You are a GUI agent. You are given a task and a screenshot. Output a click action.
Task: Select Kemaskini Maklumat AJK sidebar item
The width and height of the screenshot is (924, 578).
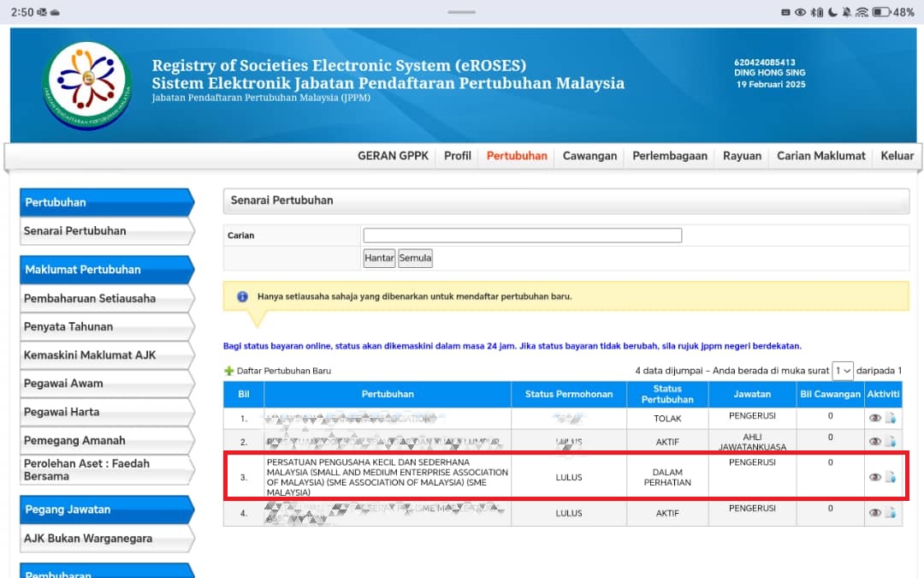[106, 355]
